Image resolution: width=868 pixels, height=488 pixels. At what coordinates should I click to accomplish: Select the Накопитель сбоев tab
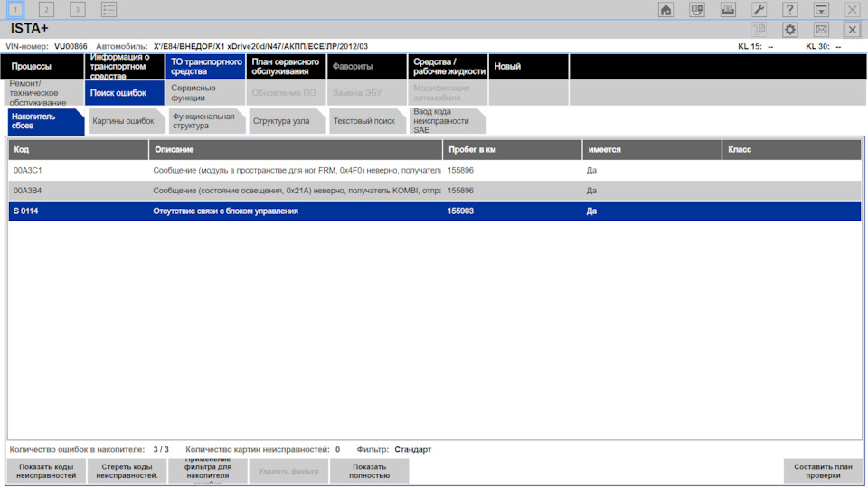tap(45, 121)
